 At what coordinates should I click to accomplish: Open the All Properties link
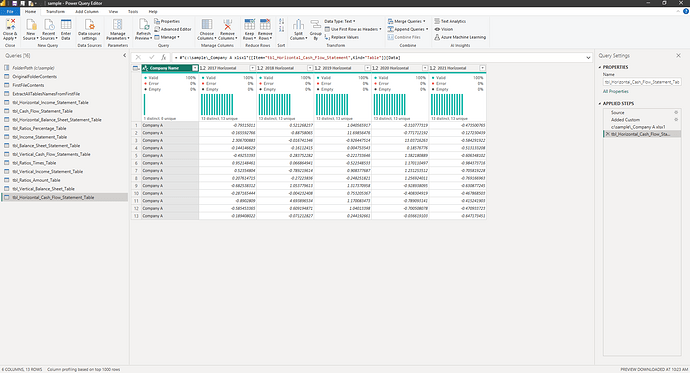tap(616, 91)
